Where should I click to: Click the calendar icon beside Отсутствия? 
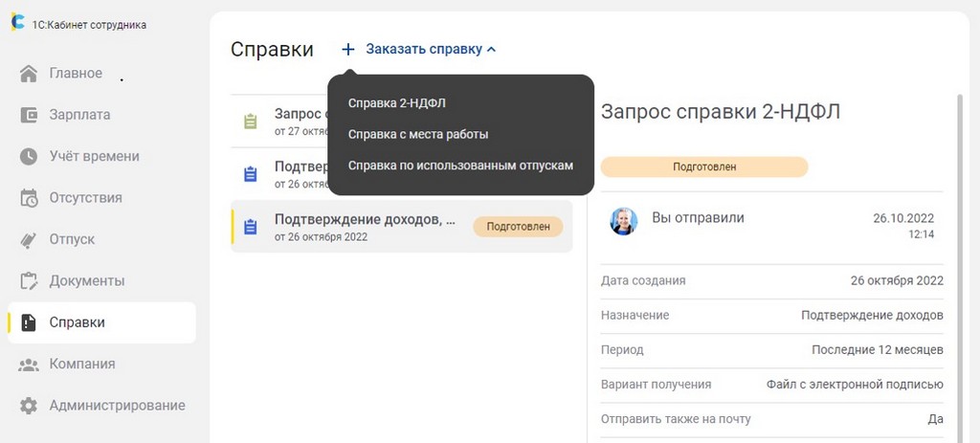29,198
